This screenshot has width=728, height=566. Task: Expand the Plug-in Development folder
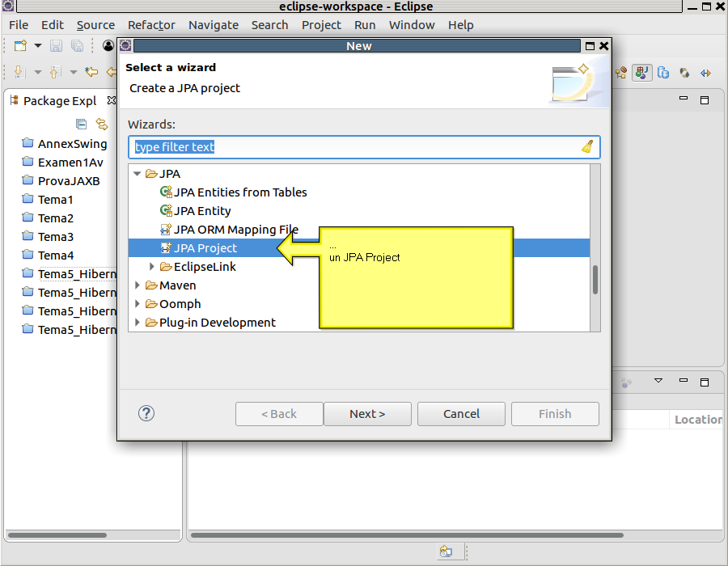click(137, 322)
